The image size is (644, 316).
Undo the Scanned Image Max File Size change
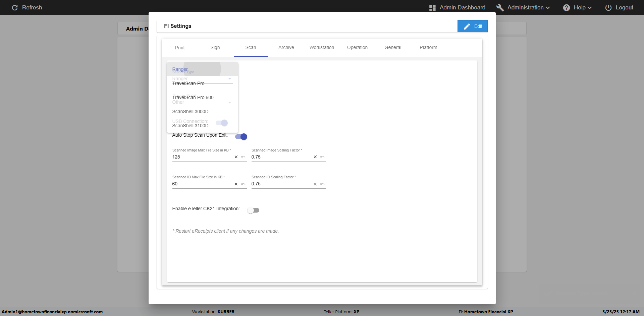coord(243,157)
